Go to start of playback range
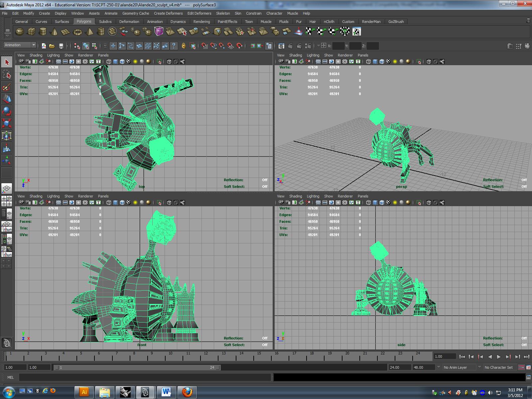The image size is (532, 399). click(x=462, y=356)
